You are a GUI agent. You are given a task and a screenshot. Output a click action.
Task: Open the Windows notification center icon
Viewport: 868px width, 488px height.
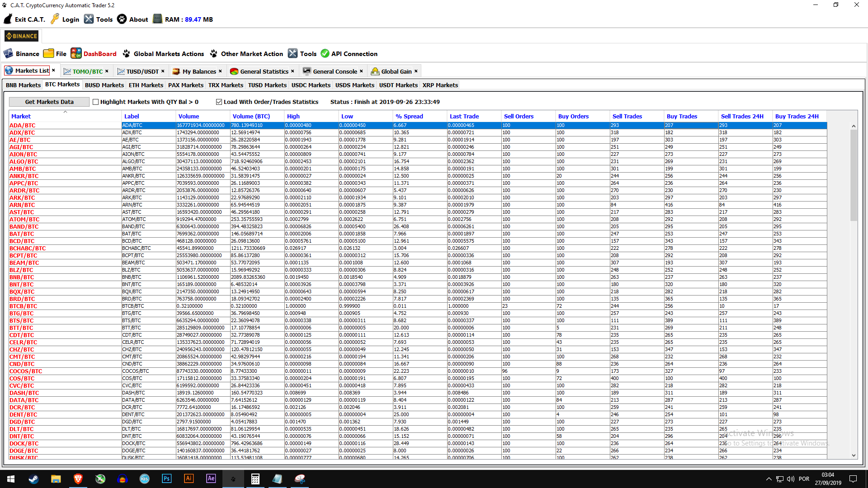pyautogui.click(x=853, y=479)
